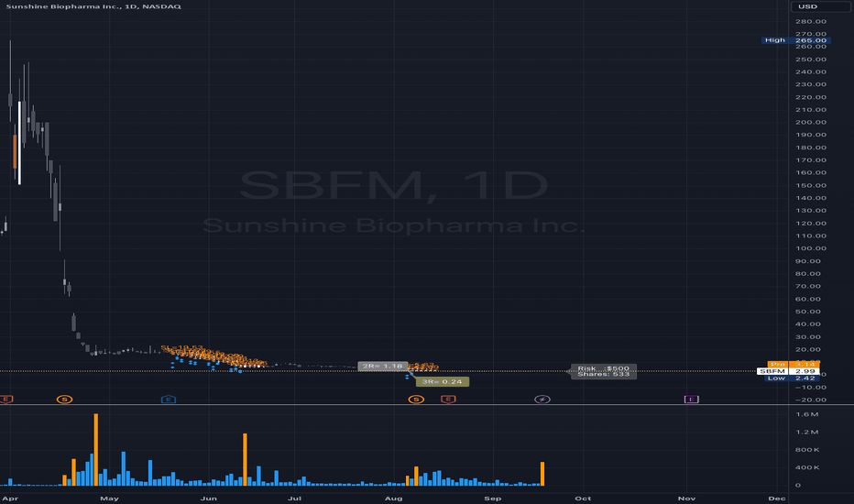Click the 280.00 price axis value

tap(811, 22)
